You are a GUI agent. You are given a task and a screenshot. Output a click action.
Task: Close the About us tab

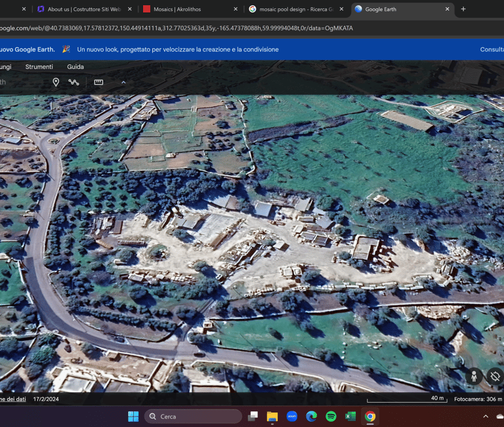click(x=129, y=9)
